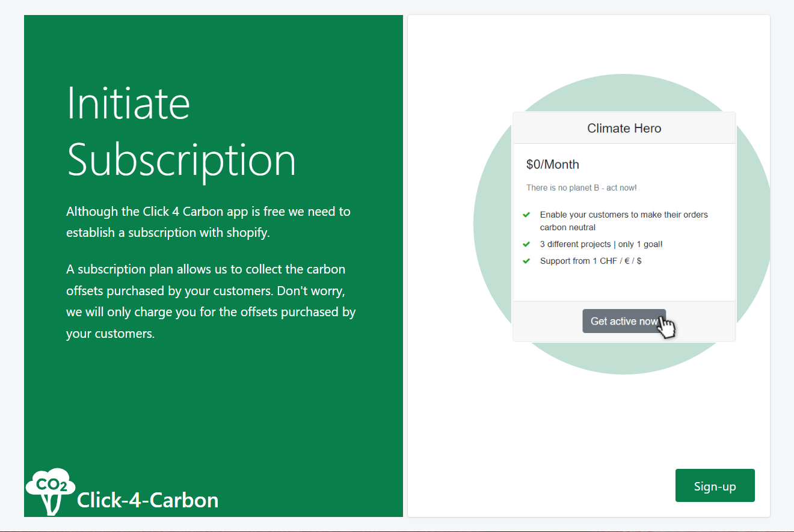Screen dimensions: 794x532
Task: Select the $0/Month pricing text
Action: [x=552, y=164]
